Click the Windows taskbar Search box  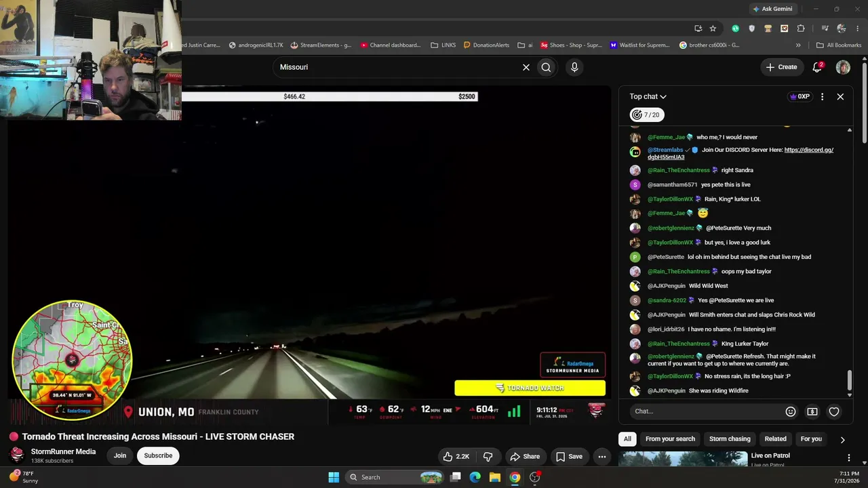point(395,477)
